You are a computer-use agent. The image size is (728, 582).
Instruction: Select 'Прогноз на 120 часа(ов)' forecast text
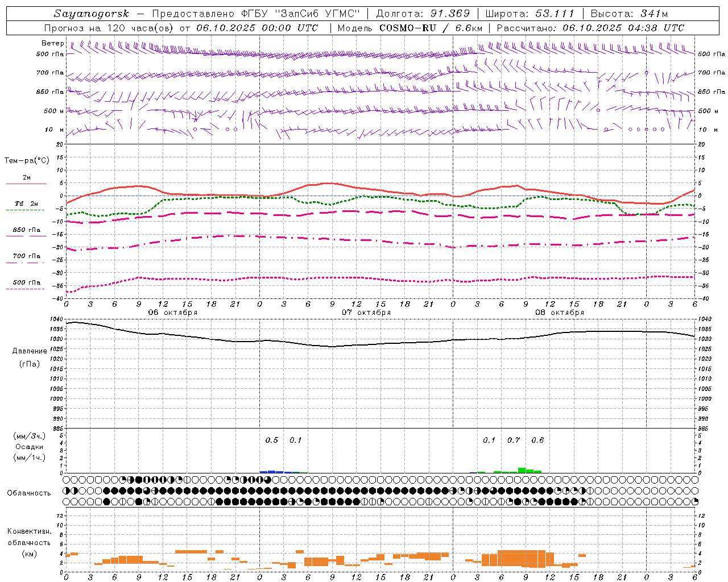click(110, 28)
